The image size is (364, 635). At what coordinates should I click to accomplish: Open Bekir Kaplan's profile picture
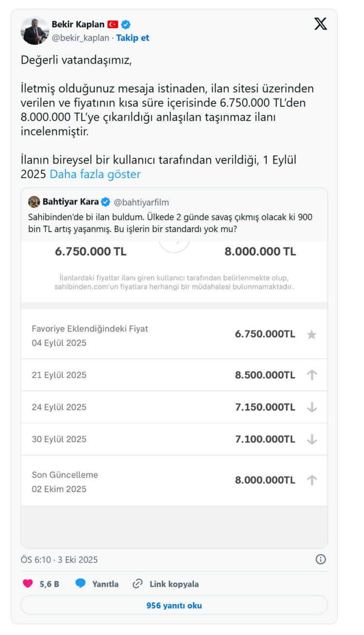(35, 31)
